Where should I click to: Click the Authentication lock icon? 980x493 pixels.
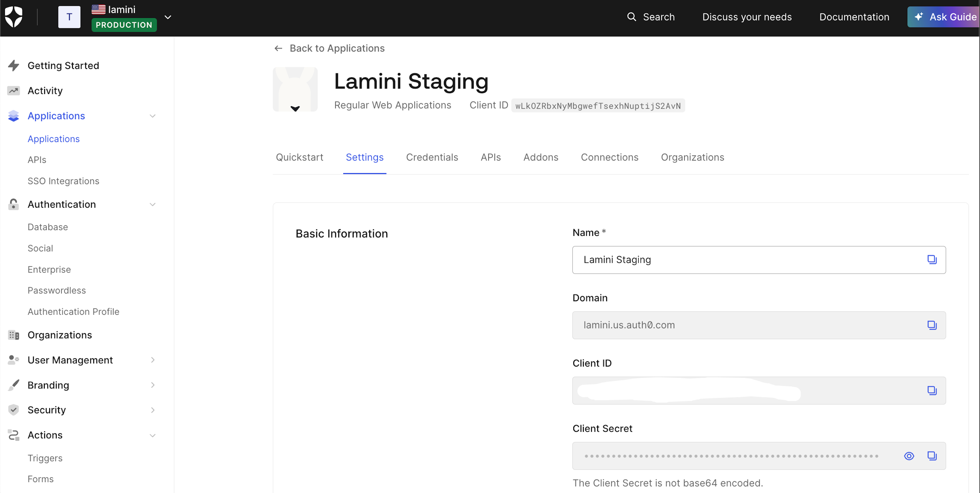(x=14, y=204)
